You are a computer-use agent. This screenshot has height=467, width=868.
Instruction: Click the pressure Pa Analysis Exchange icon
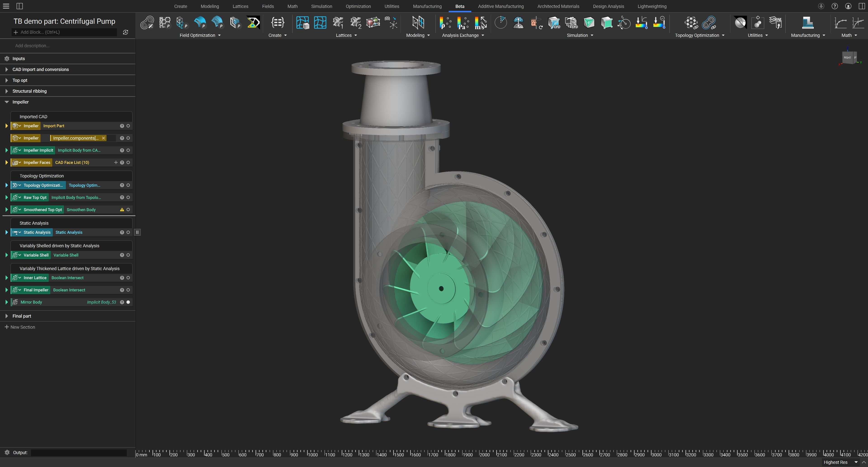[x=463, y=23]
